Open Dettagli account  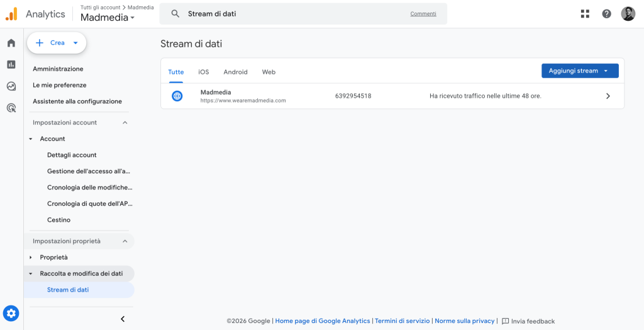[72, 155]
